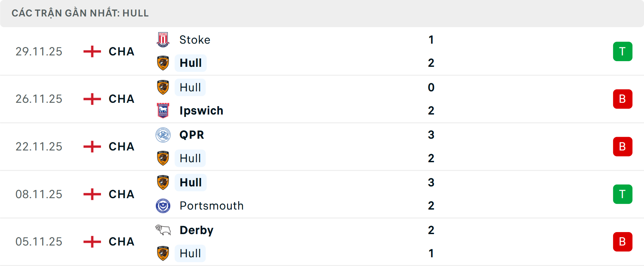Click the Portsmouth club crest

(163, 206)
